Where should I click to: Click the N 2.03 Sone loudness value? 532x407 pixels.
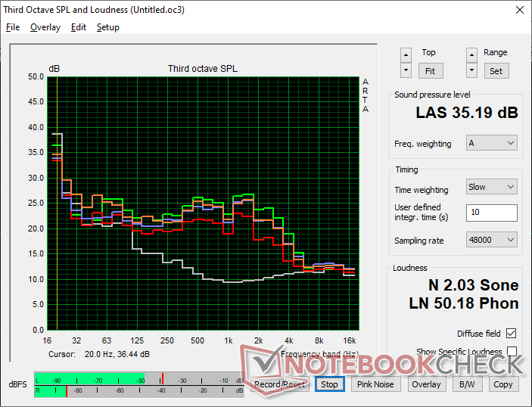(x=473, y=285)
